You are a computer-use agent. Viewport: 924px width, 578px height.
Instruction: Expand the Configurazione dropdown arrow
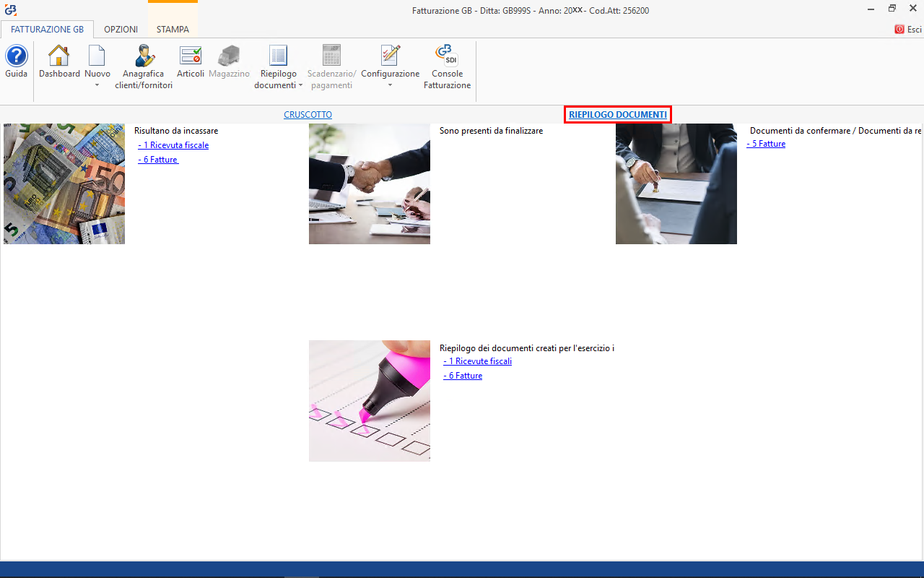[390, 85]
